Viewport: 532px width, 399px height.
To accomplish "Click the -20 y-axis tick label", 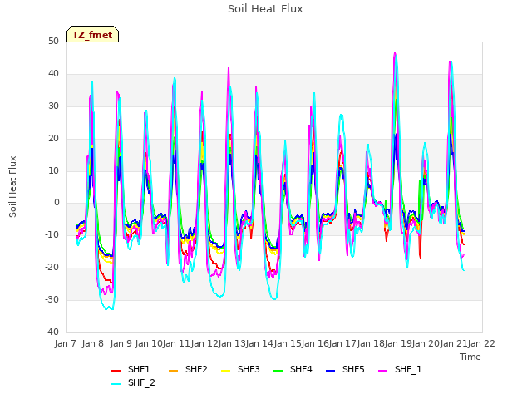I will tap(52, 268).
